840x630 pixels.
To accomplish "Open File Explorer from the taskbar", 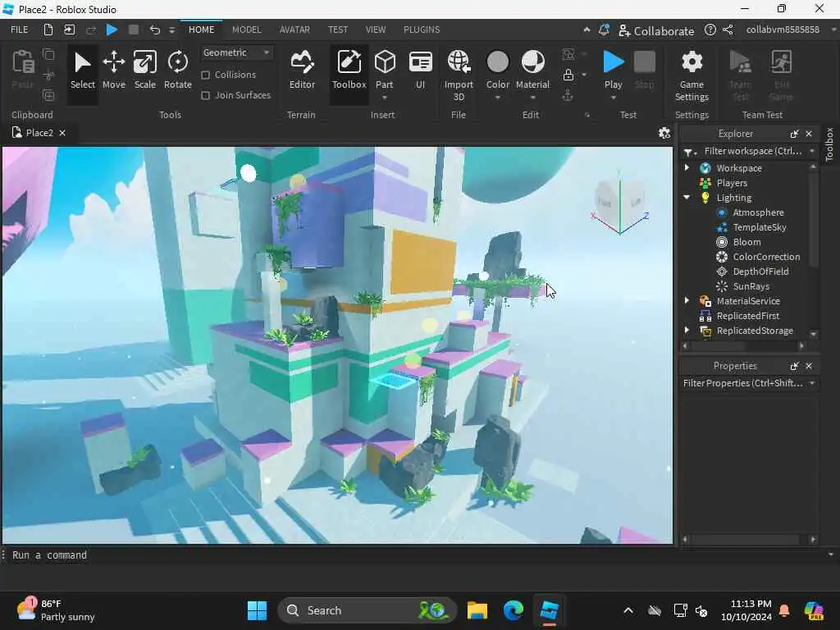I will click(477, 610).
